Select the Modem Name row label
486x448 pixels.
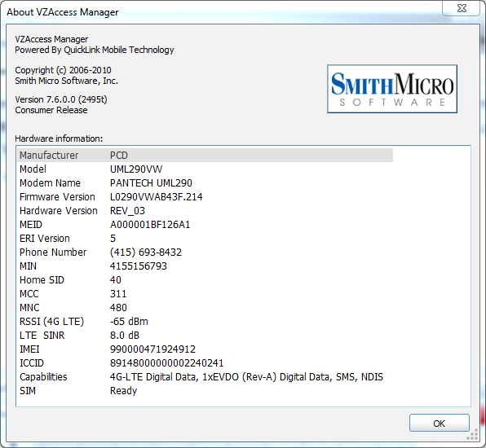click(50, 183)
